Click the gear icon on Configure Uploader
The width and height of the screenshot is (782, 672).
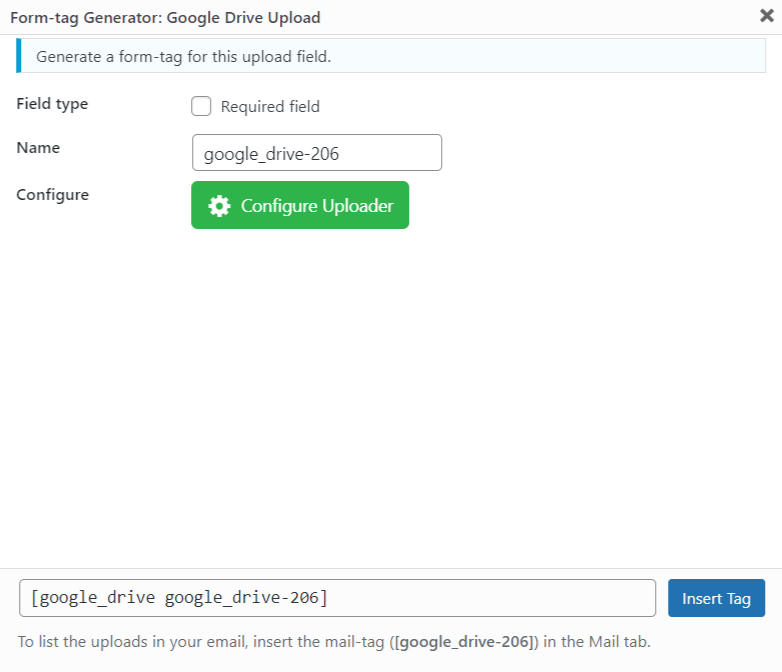pos(219,206)
